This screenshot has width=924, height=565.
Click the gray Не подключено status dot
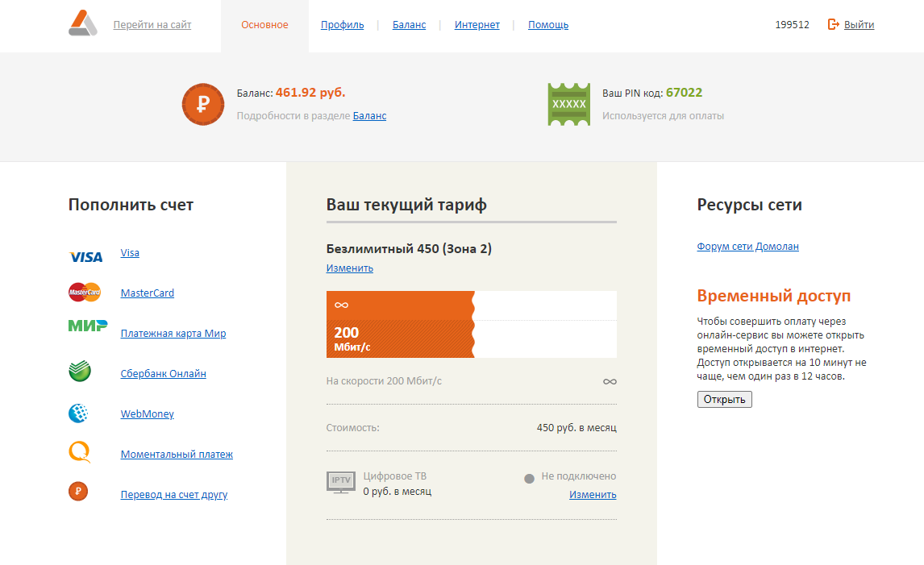coord(529,479)
